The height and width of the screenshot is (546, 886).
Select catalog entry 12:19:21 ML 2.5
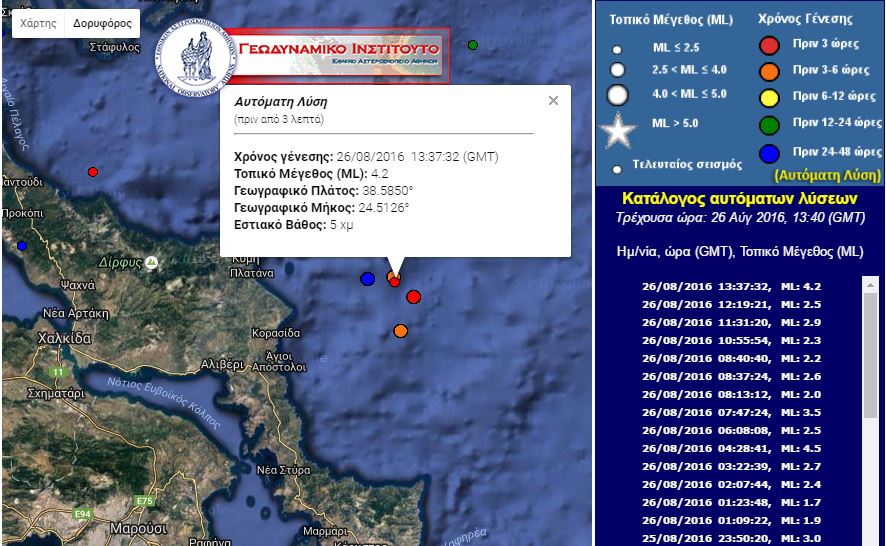tap(731, 305)
